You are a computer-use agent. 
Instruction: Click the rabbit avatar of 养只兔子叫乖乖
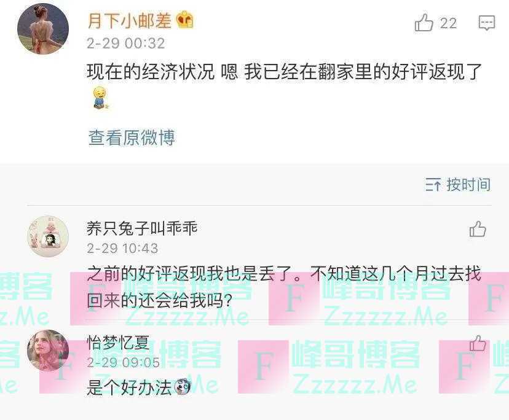(48, 236)
